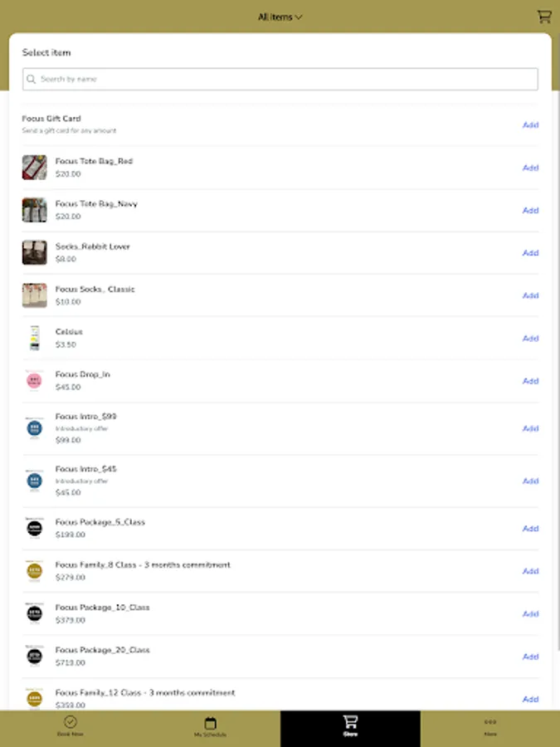The width and height of the screenshot is (560, 747).
Task: Expand the item category selector at top
Action: 280,16
